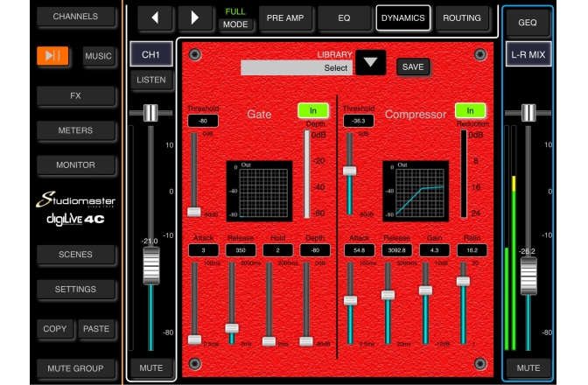The image size is (588, 385).
Task: Click the Gate Attack value box 3
Action: coord(203,250)
